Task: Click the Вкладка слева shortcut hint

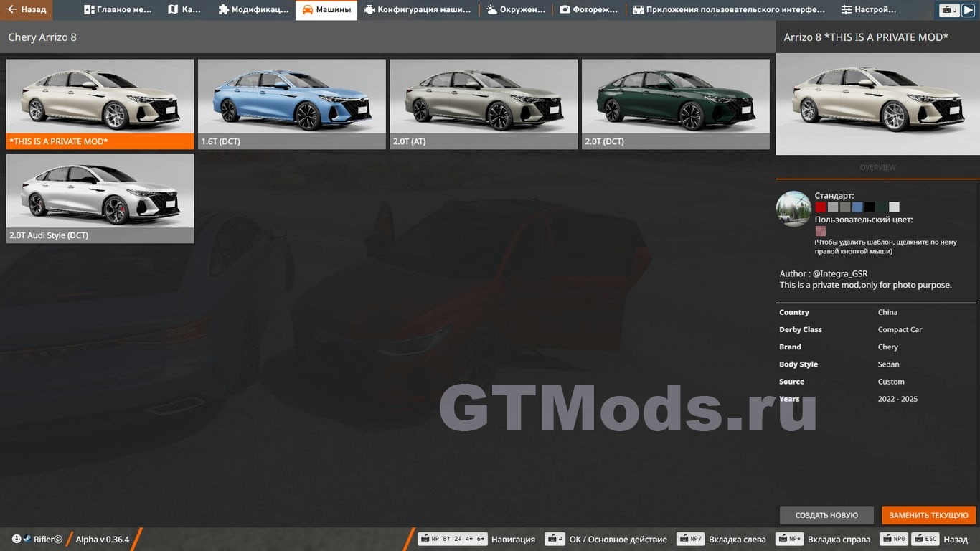Action: click(722, 539)
